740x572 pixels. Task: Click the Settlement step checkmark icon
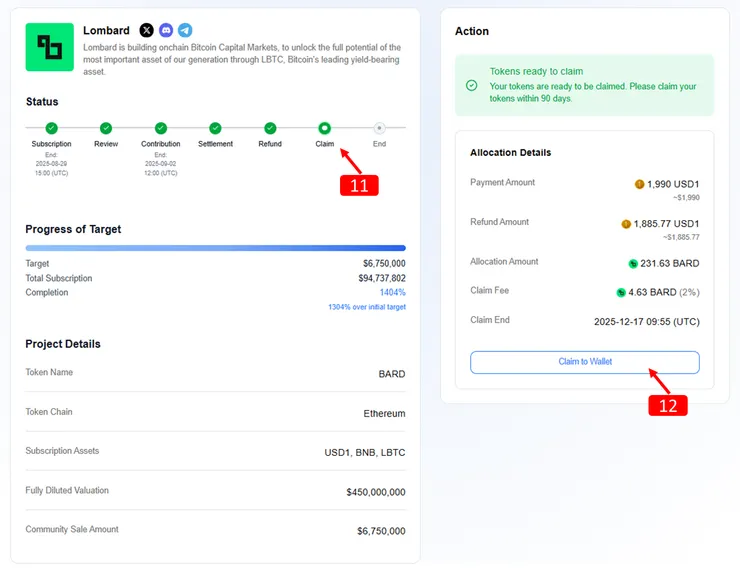(x=215, y=128)
